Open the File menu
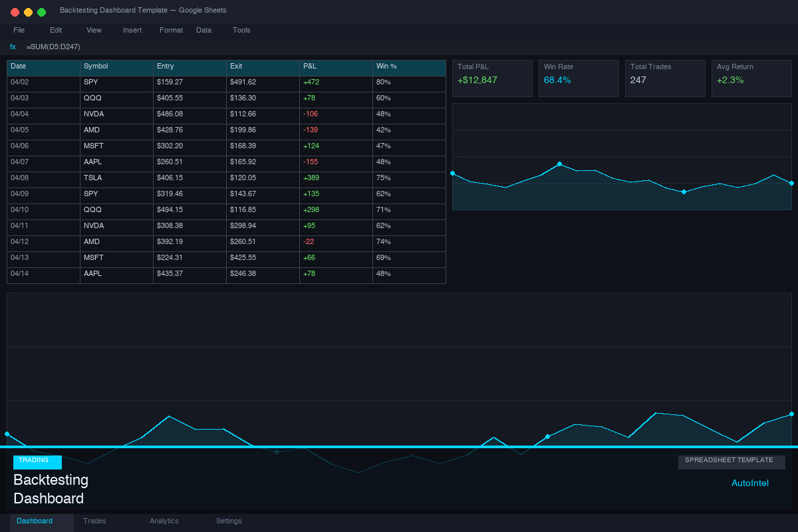 pyautogui.click(x=19, y=30)
